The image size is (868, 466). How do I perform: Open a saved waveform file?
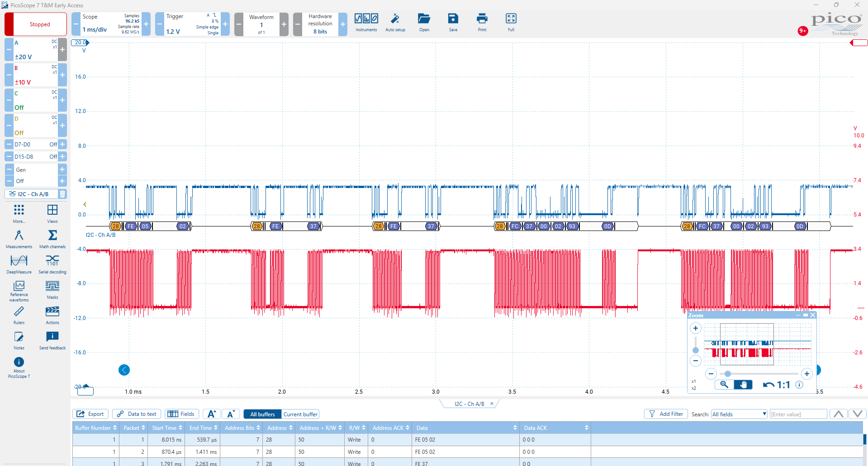[424, 23]
